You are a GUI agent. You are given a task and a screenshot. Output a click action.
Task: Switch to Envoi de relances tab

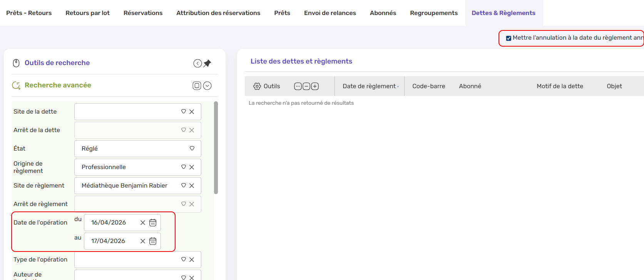330,13
